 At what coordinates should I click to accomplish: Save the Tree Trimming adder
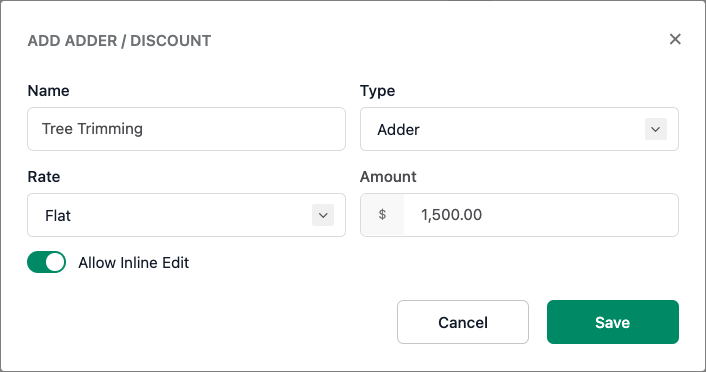pyautogui.click(x=612, y=322)
